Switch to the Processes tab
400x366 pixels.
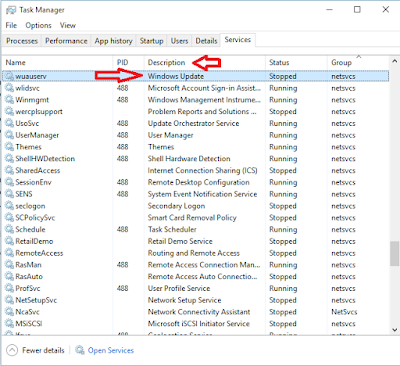[x=22, y=41]
